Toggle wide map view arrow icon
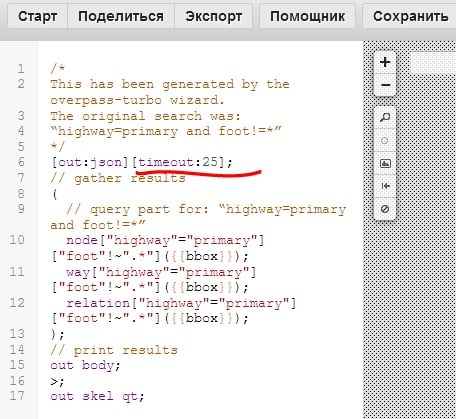The width and height of the screenshot is (456, 419). (385, 186)
